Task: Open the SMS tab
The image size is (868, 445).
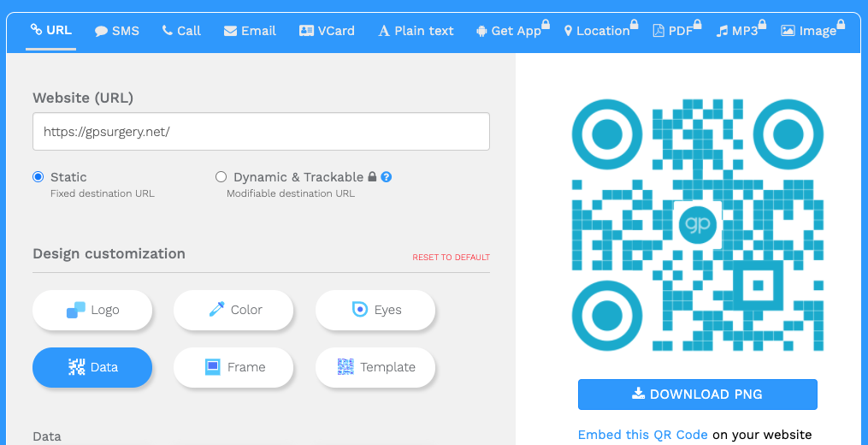Action: 116,31
